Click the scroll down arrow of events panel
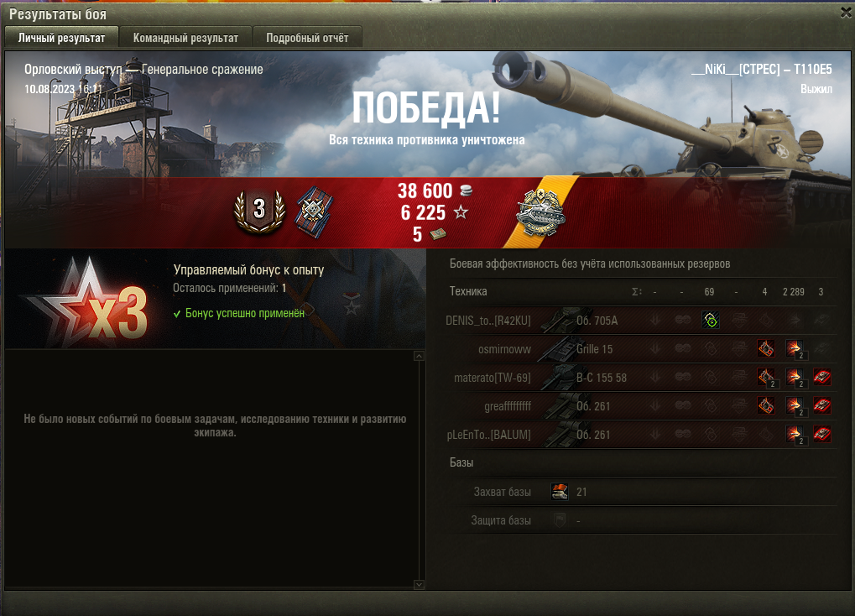 pyautogui.click(x=419, y=584)
